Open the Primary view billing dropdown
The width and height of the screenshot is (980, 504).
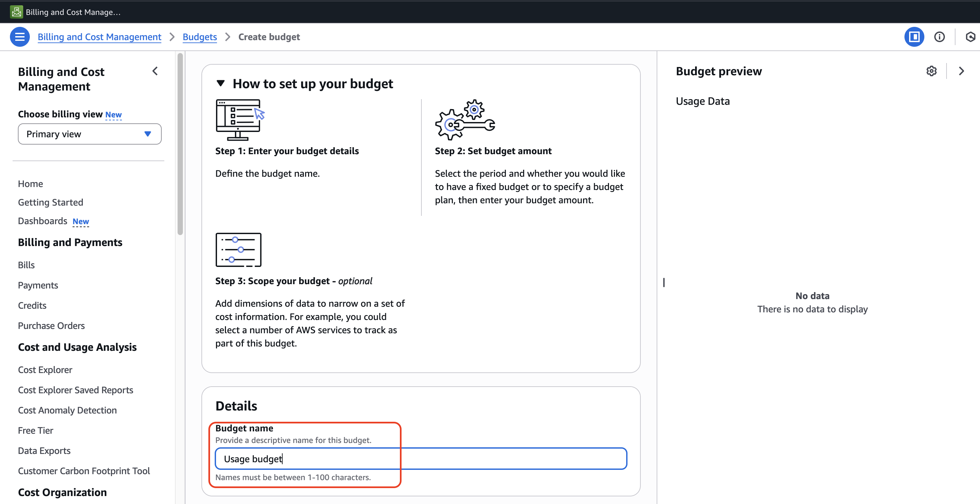(89, 134)
